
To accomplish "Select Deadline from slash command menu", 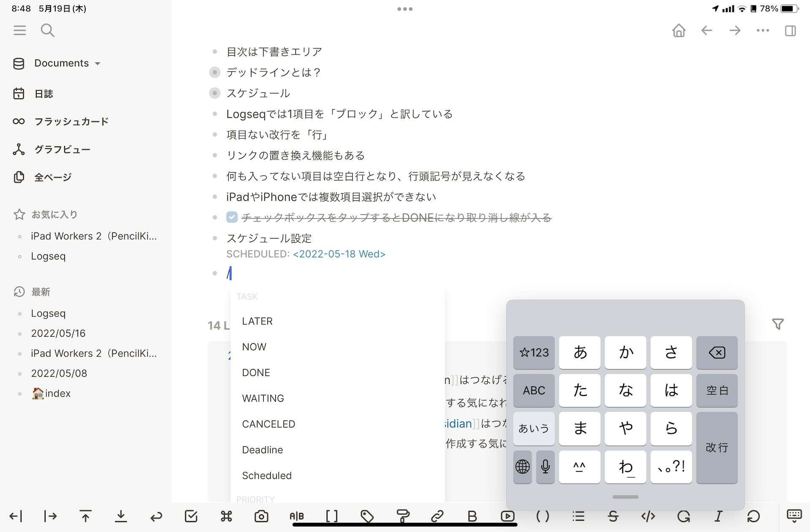I will 262,450.
